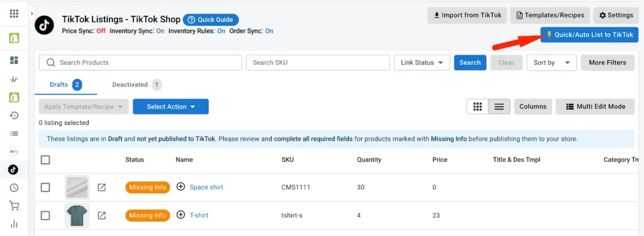The height and width of the screenshot is (236, 644).
Task: Select the TikTok channel icon in sidebar
Action: pos(14,169)
